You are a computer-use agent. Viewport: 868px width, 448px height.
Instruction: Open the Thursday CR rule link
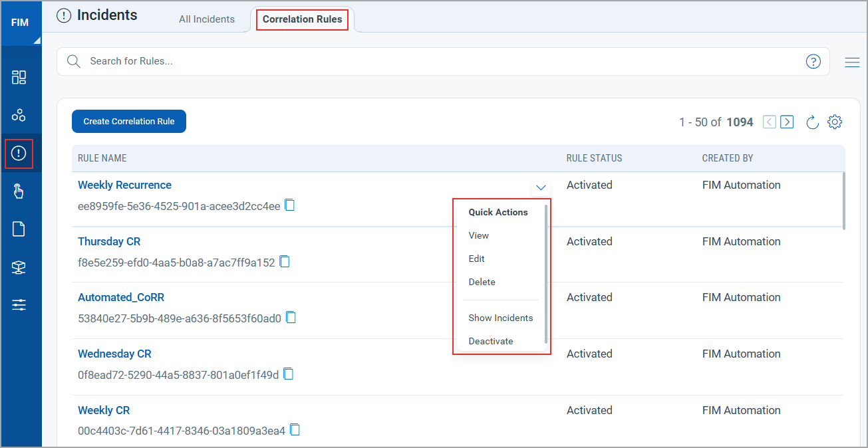click(x=109, y=241)
